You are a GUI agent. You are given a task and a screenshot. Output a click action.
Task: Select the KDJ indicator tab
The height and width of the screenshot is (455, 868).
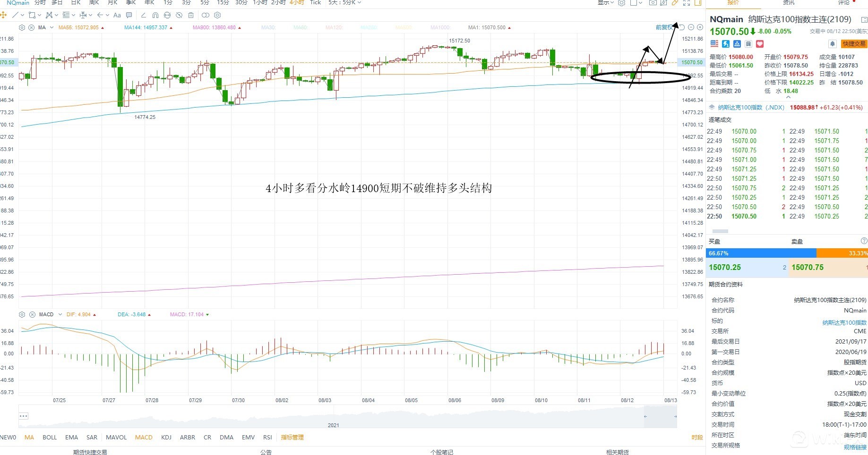166,438
